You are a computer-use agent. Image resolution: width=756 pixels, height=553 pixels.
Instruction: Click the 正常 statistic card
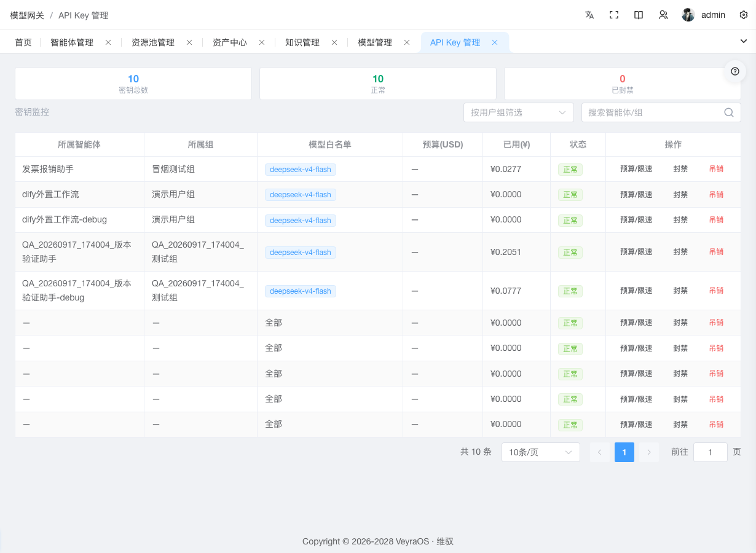378,84
